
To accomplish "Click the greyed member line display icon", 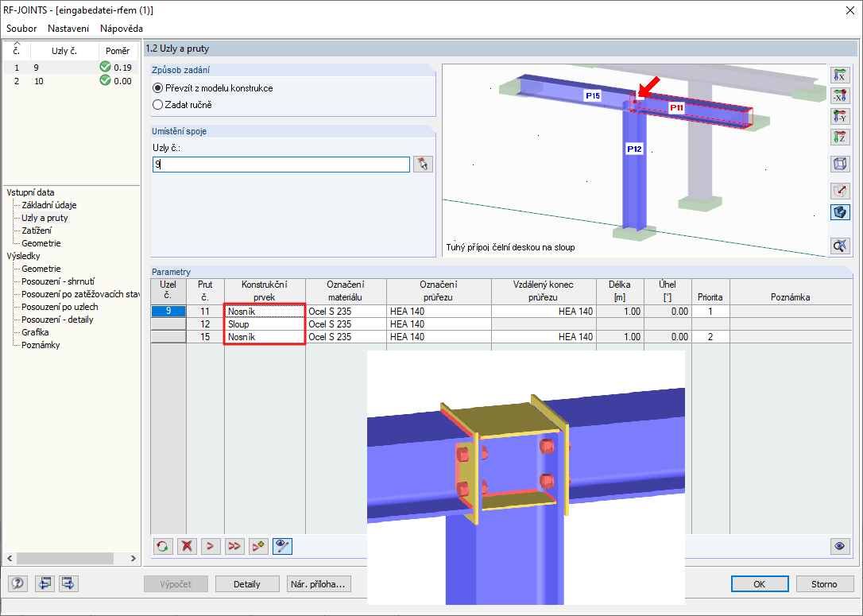I will [839, 191].
